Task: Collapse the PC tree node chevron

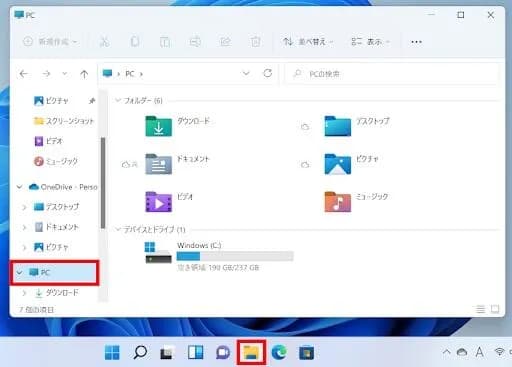Action: [20, 272]
